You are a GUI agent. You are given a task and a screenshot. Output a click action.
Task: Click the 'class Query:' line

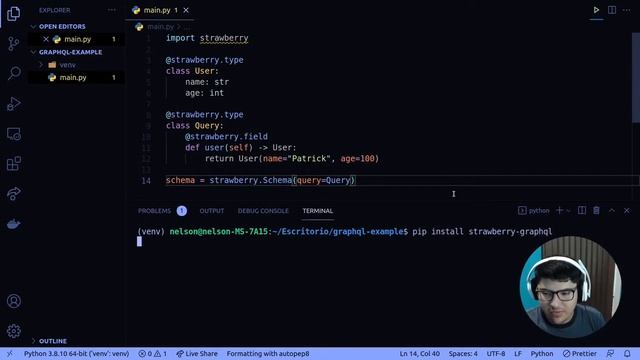point(194,126)
